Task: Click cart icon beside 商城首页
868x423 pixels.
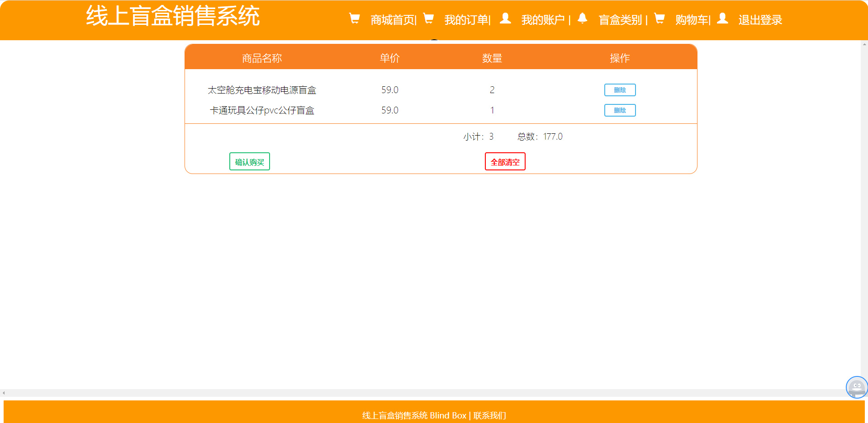Action: click(x=355, y=19)
